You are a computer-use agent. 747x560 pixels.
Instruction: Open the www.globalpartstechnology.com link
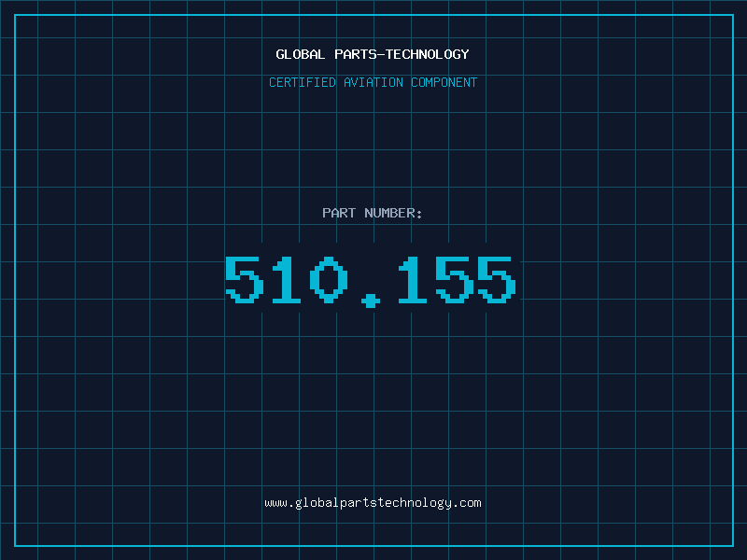point(373,503)
